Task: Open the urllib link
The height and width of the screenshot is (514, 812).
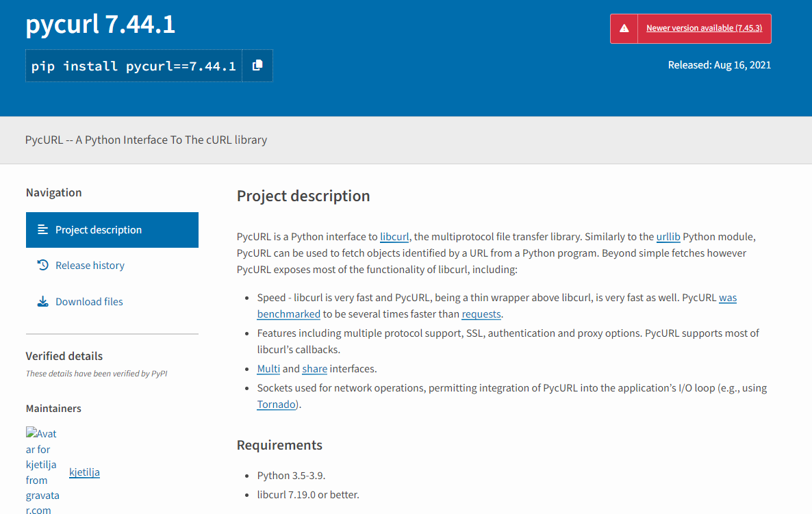Action: click(668, 236)
